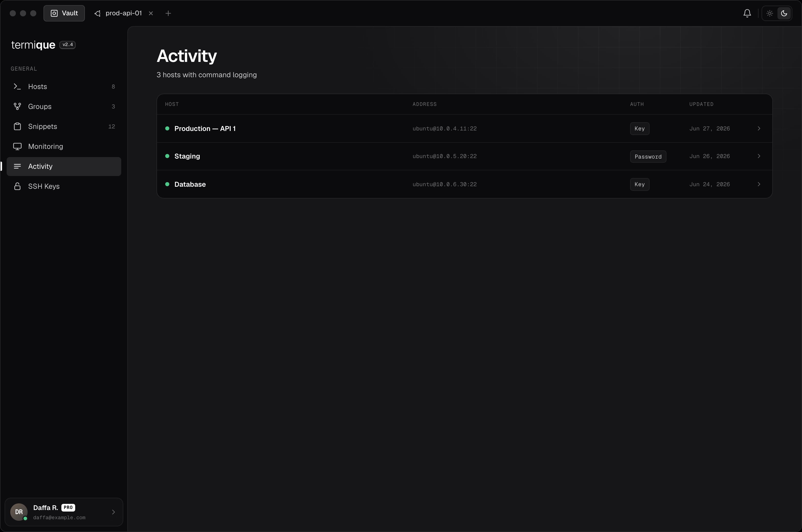This screenshot has height=532, width=802.
Task: Click the date Jun 24, 2026
Action: pyautogui.click(x=709, y=184)
